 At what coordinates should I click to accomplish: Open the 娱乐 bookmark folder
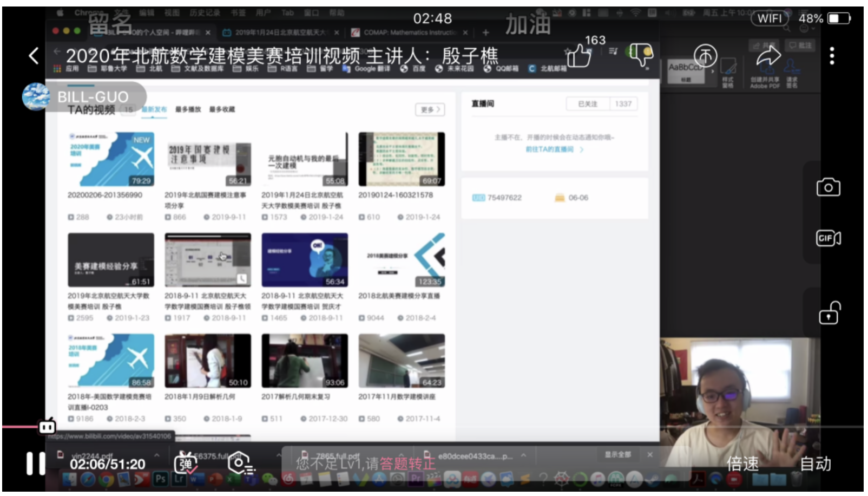point(246,69)
